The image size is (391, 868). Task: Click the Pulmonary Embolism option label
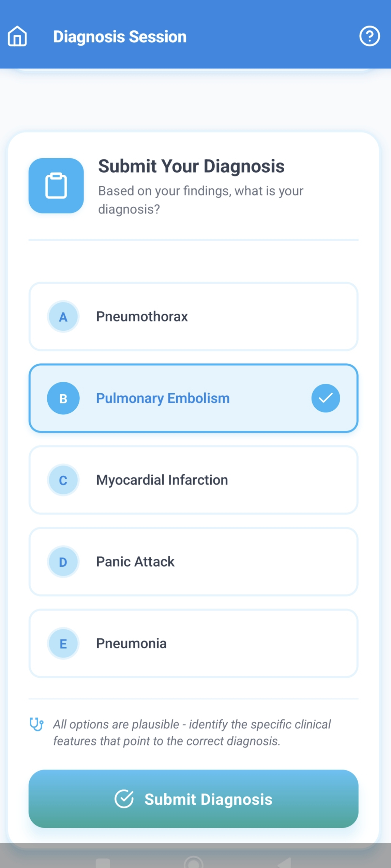tap(163, 398)
